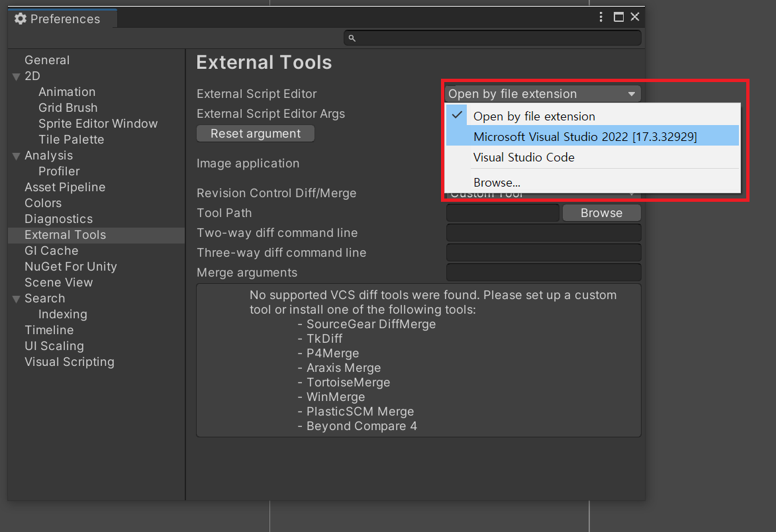Select 2D in the sidebar

[32, 76]
